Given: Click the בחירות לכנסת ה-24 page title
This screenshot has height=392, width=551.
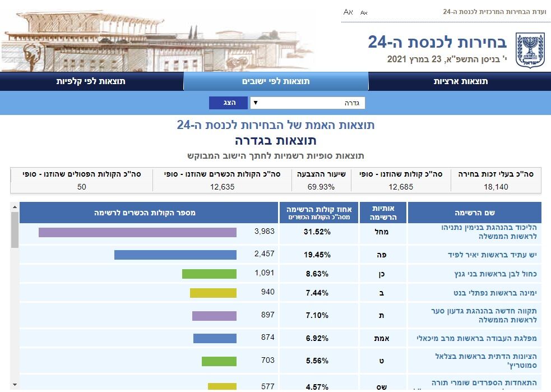Looking at the screenshot, I should click(x=437, y=42).
